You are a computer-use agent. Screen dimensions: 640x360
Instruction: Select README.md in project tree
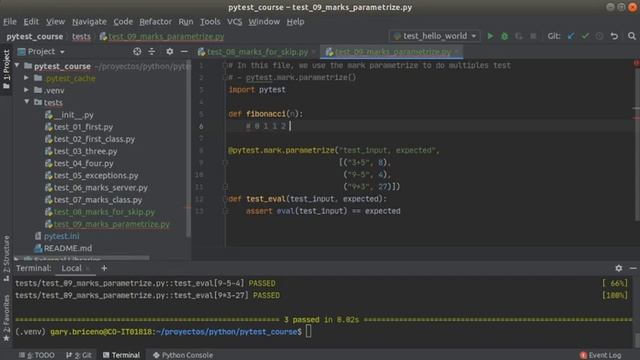pos(63,248)
